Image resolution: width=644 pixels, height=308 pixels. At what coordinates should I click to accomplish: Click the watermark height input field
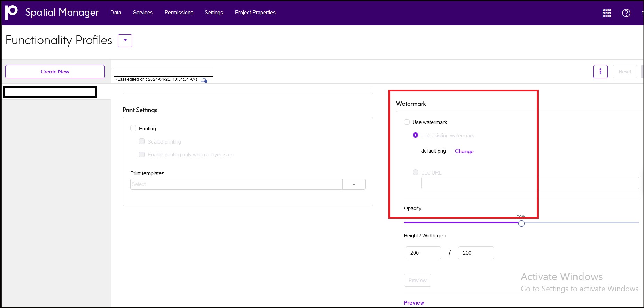pos(423,253)
